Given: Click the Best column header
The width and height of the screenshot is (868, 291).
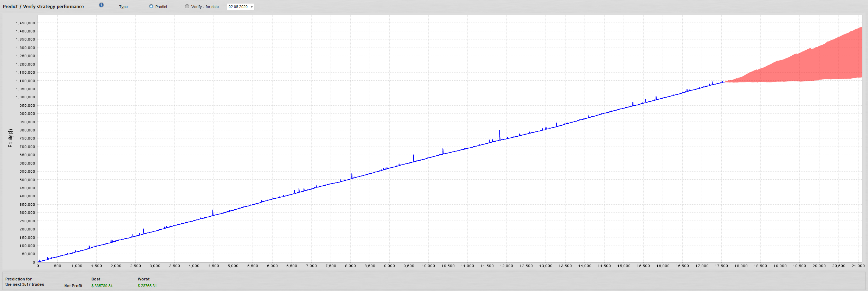Looking at the screenshot, I should pos(96,279).
